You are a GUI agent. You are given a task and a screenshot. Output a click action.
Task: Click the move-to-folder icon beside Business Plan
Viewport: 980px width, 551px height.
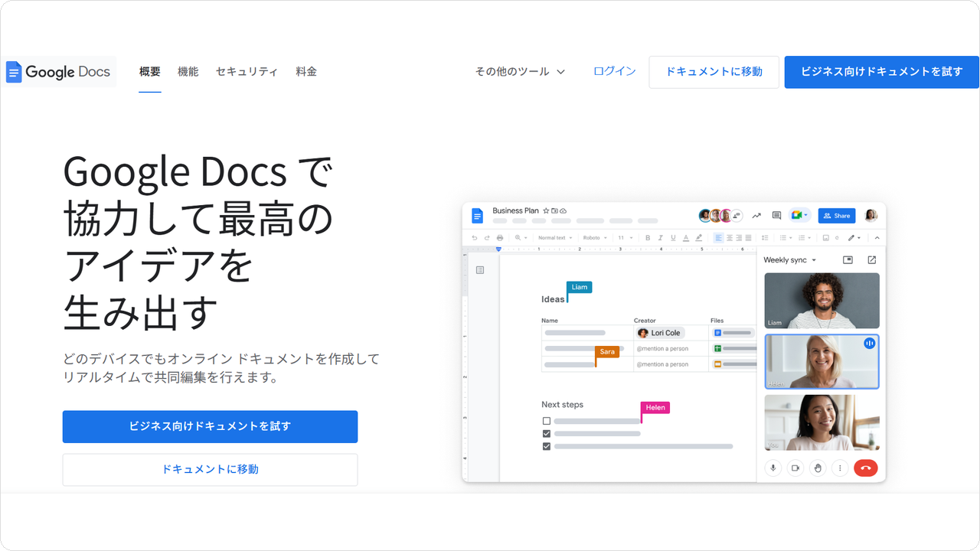click(x=554, y=210)
